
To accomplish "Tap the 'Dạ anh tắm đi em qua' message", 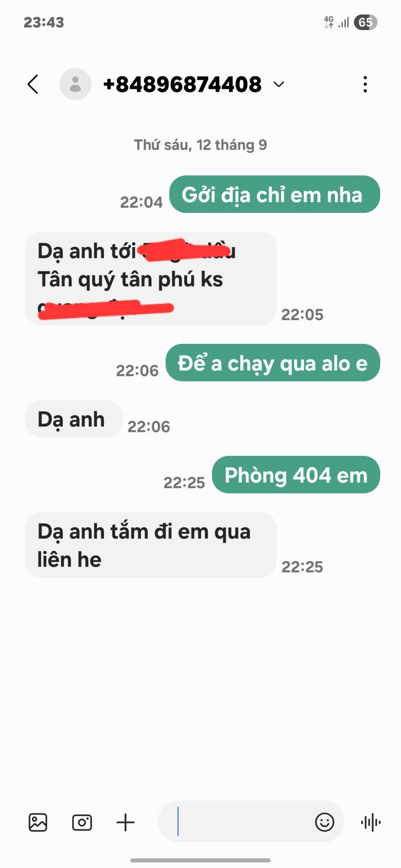I will pyautogui.click(x=150, y=545).
